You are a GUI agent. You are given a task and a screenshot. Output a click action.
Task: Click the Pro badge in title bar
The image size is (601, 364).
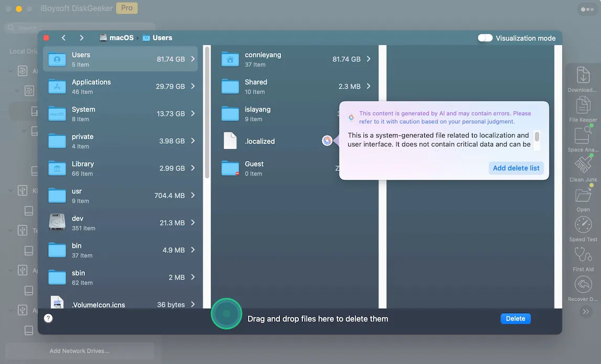[127, 8]
